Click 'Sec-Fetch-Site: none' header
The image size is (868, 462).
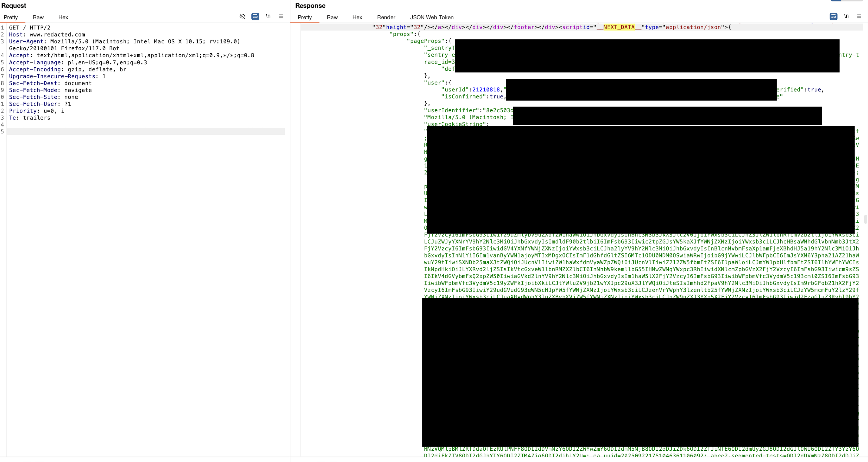44,97
